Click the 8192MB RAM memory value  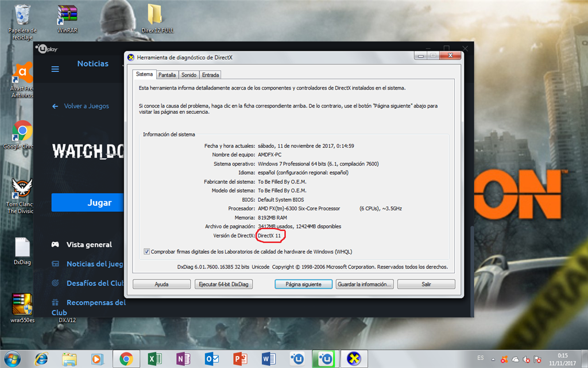pyautogui.click(x=272, y=217)
